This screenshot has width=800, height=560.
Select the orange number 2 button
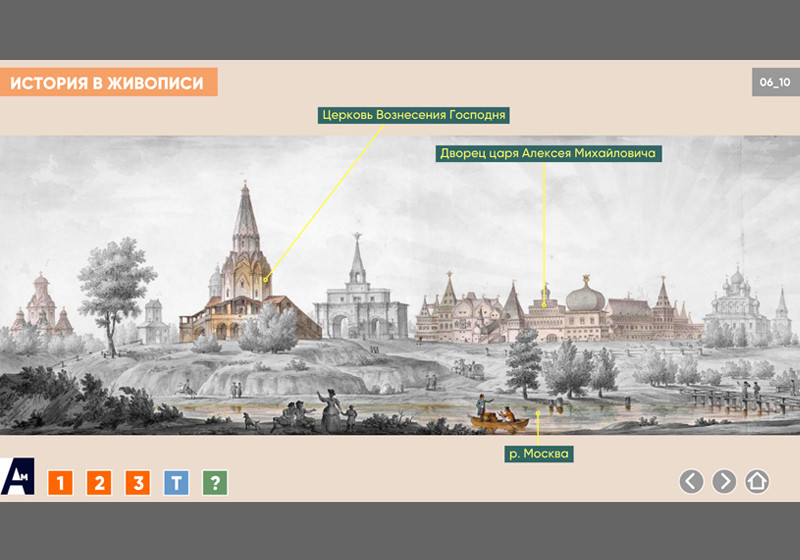pos(99,483)
